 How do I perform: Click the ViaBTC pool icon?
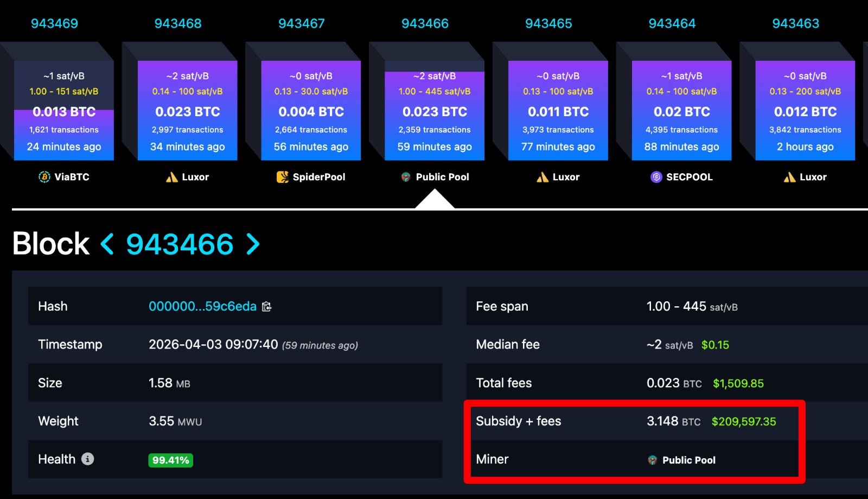pyautogui.click(x=44, y=177)
